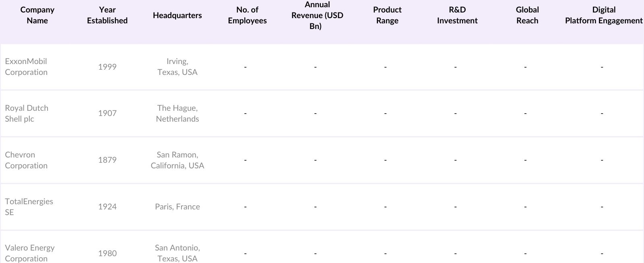Viewport: 644px width, 263px height.
Task: Select the Digital Platform Engagement header
Action: click(x=604, y=15)
